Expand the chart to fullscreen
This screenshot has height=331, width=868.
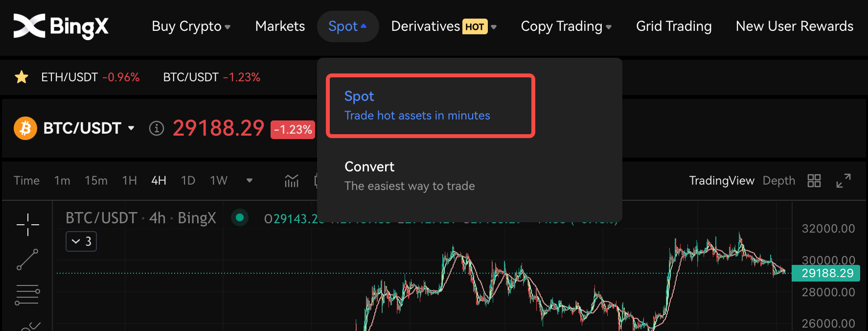click(x=843, y=181)
